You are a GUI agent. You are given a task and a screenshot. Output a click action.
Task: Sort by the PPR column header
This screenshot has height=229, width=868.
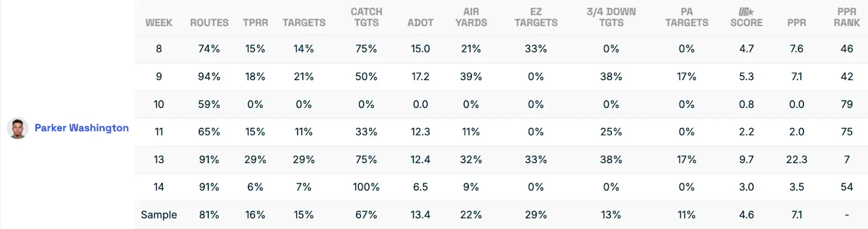point(796,23)
